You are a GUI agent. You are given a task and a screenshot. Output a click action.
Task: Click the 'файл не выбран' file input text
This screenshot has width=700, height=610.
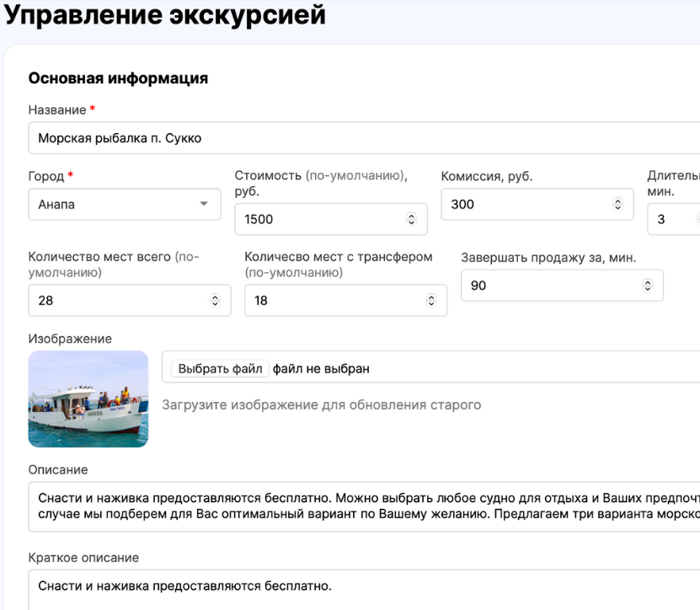(321, 368)
